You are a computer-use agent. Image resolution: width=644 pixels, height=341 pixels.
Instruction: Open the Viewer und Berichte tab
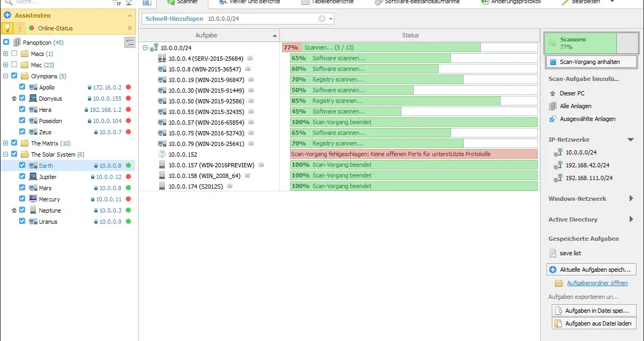click(249, 3)
